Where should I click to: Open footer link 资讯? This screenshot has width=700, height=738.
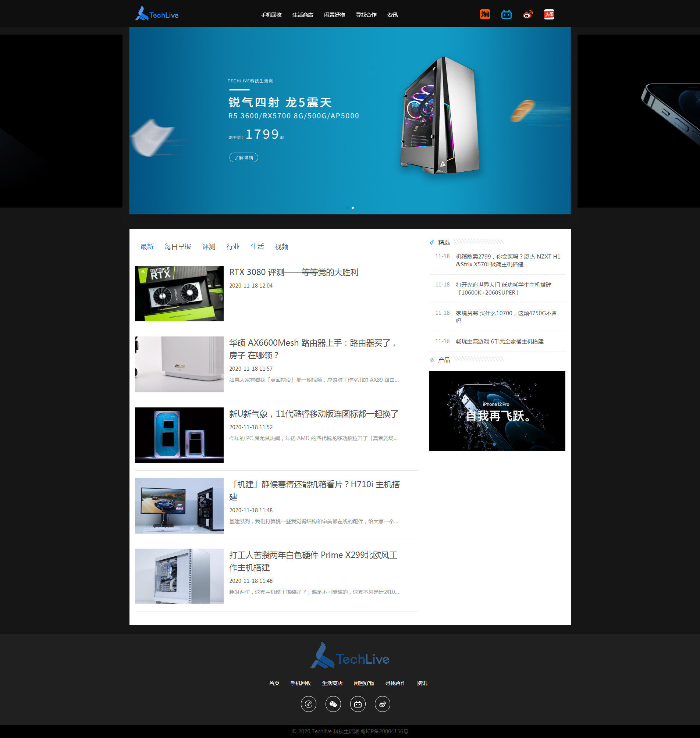422,683
